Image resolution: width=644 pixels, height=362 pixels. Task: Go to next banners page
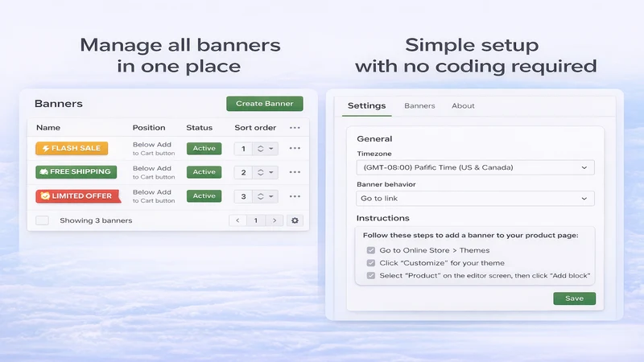click(275, 220)
